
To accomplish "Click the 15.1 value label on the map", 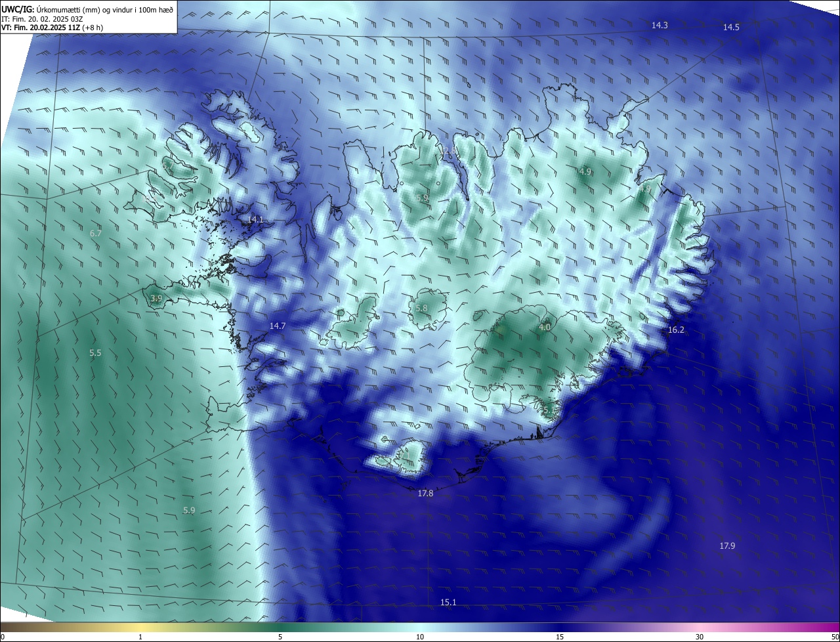I will click(448, 602).
